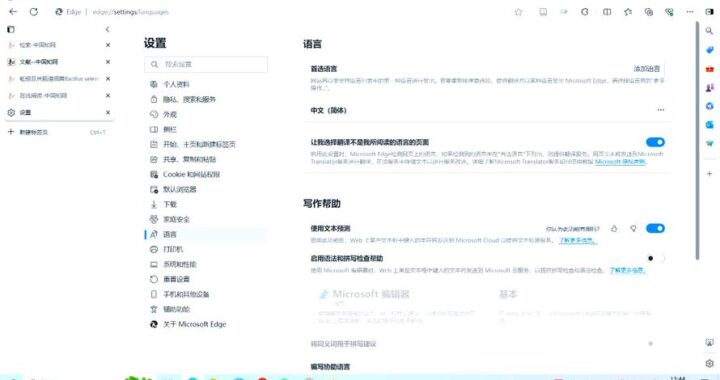Close the 检索-中国知网 tab
This screenshot has height=380, width=720.
[x=108, y=45]
